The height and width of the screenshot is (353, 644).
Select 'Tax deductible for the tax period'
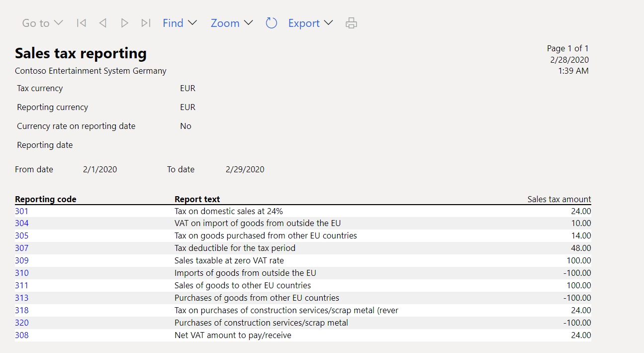[235, 248]
